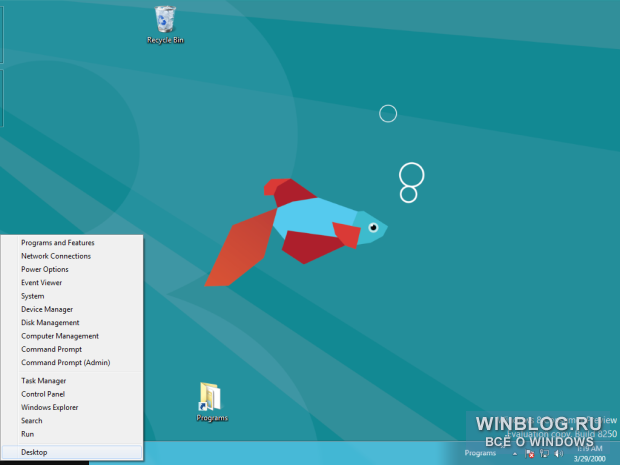This screenshot has width=620, height=465.
Task: Choose Programs and Features from the menu
Action: pyautogui.click(x=72, y=243)
